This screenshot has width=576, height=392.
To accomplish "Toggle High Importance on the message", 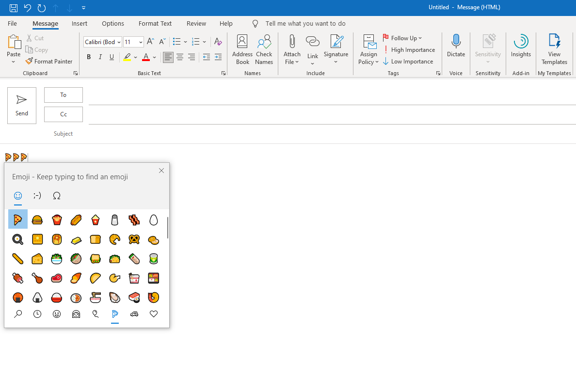I will (410, 49).
